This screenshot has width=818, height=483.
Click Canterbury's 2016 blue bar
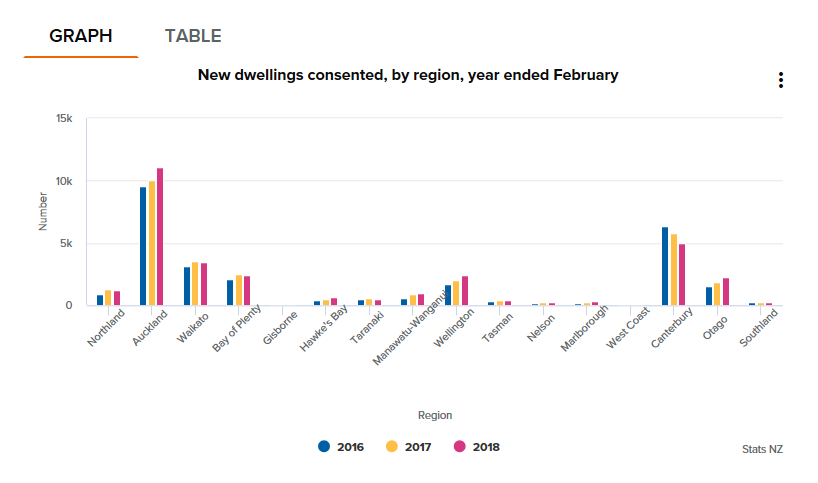coord(665,266)
